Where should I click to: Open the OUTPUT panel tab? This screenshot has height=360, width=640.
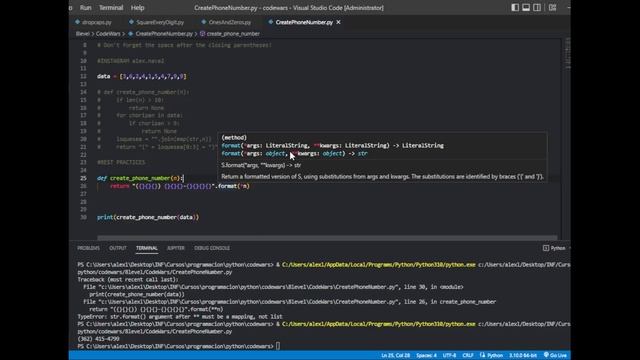(x=118, y=248)
